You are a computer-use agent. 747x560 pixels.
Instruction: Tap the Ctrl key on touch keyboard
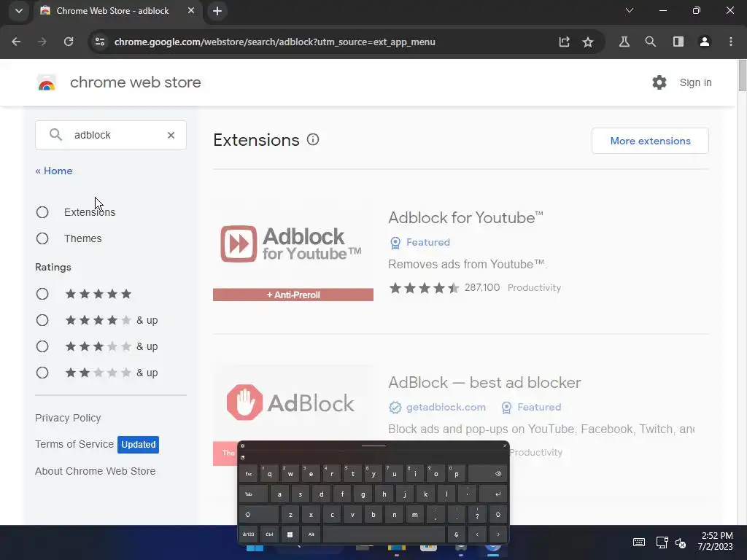point(269,534)
